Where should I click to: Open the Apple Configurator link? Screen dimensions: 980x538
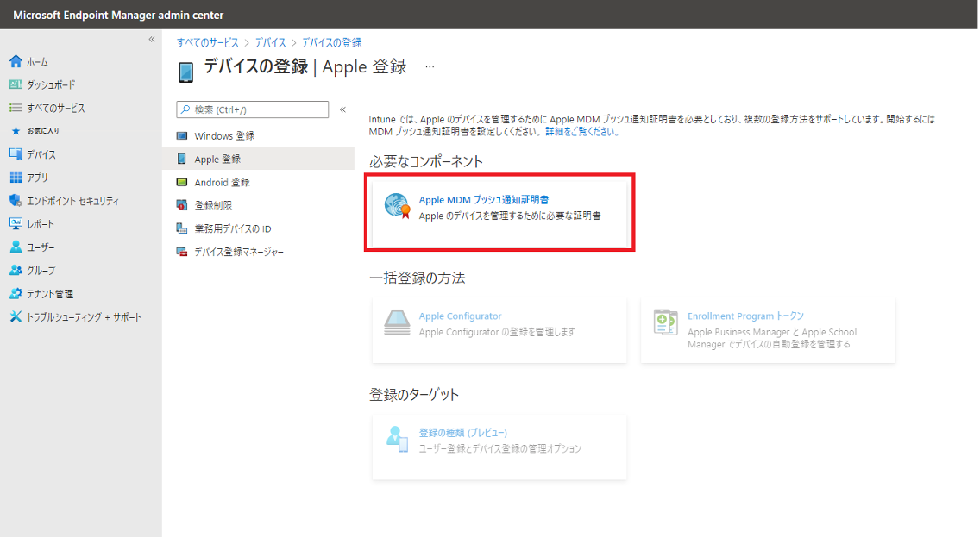tap(460, 316)
